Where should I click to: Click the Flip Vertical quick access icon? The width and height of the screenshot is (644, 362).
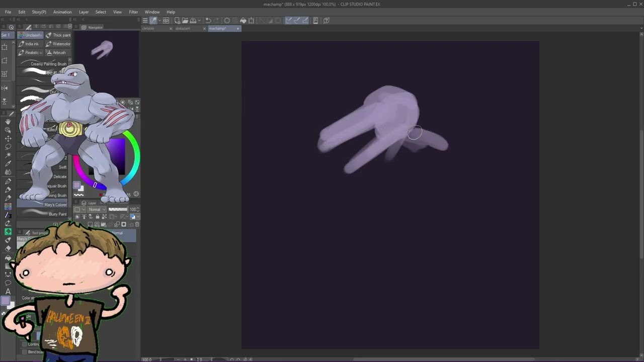click(5, 101)
